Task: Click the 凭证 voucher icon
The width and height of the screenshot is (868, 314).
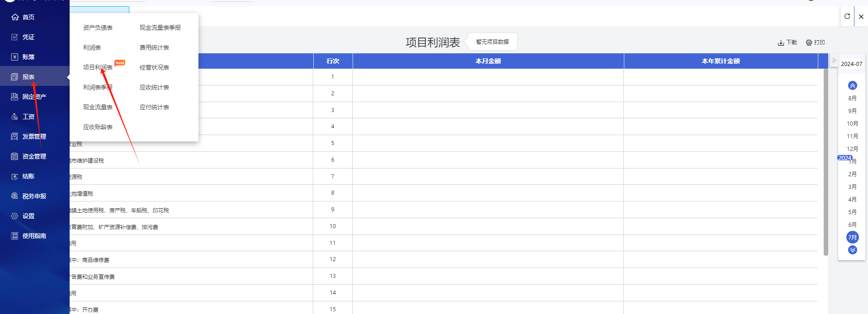Action: tap(15, 37)
